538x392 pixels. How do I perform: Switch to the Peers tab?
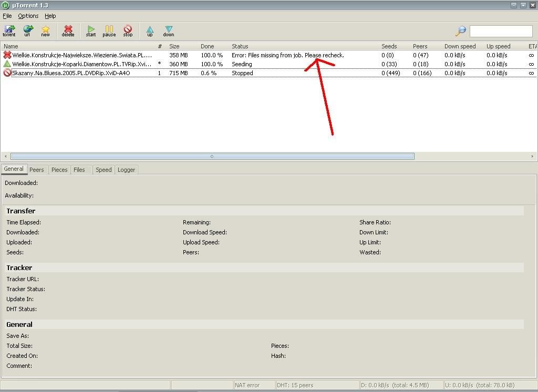point(37,170)
